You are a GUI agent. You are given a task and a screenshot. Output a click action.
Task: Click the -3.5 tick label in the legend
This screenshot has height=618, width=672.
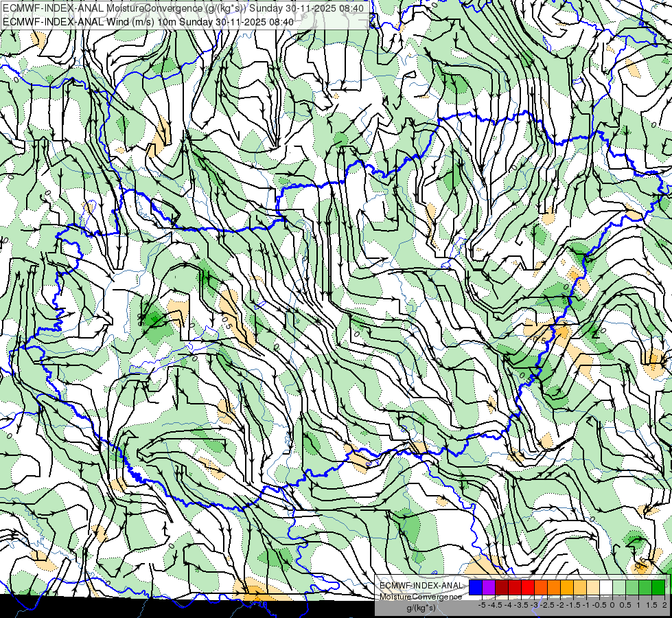pyautogui.click(x=521, y=605)
